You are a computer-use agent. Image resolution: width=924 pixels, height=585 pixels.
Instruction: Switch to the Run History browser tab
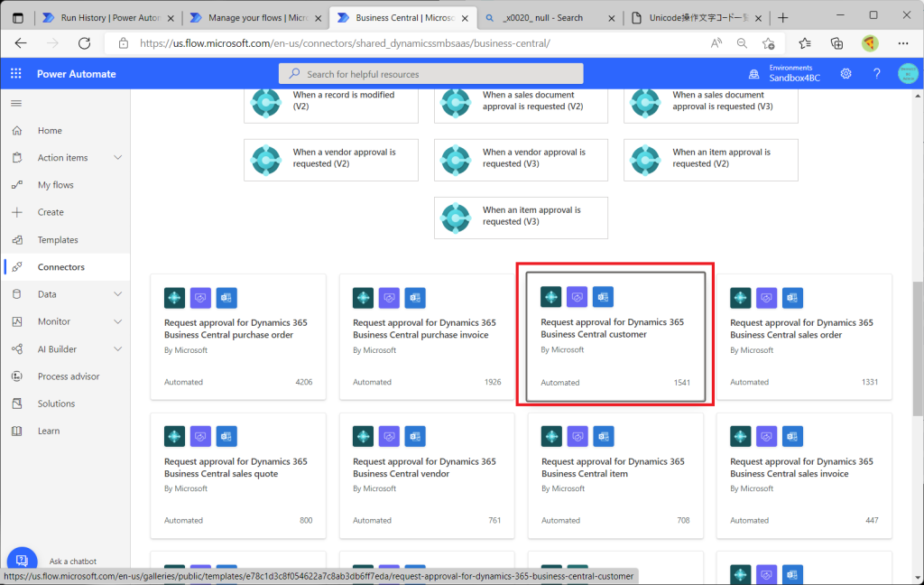click(x=108, y=18)
